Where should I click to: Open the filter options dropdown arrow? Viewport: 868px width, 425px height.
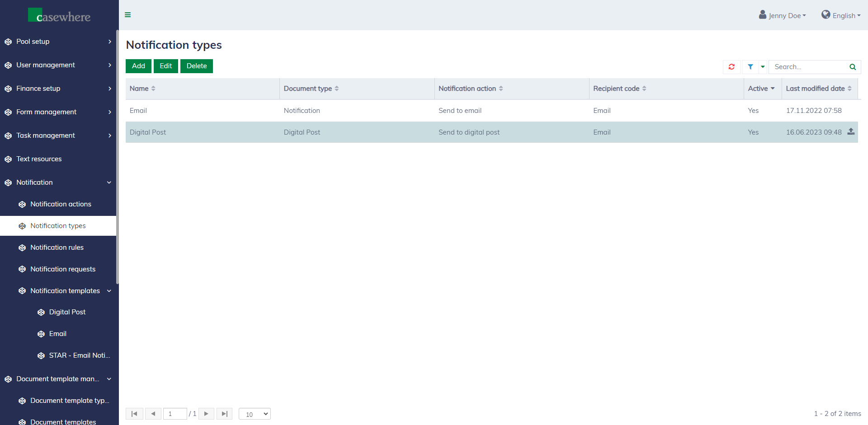pos(763,67)
